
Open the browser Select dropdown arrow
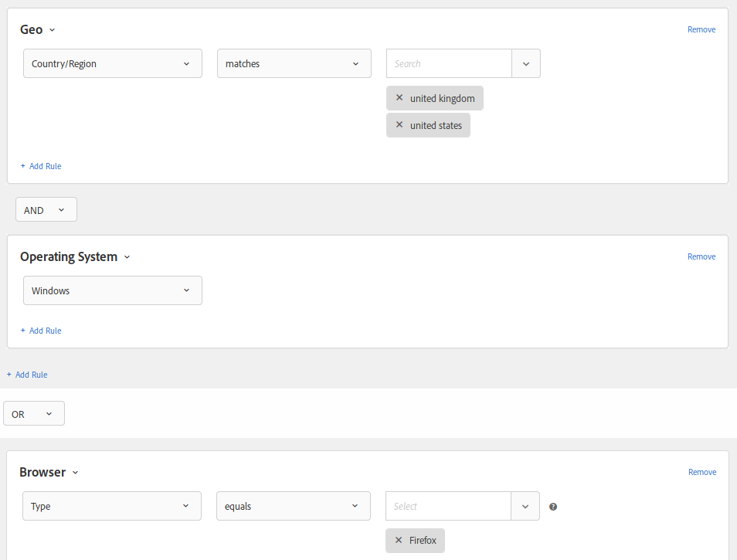[x=525, y=507]
